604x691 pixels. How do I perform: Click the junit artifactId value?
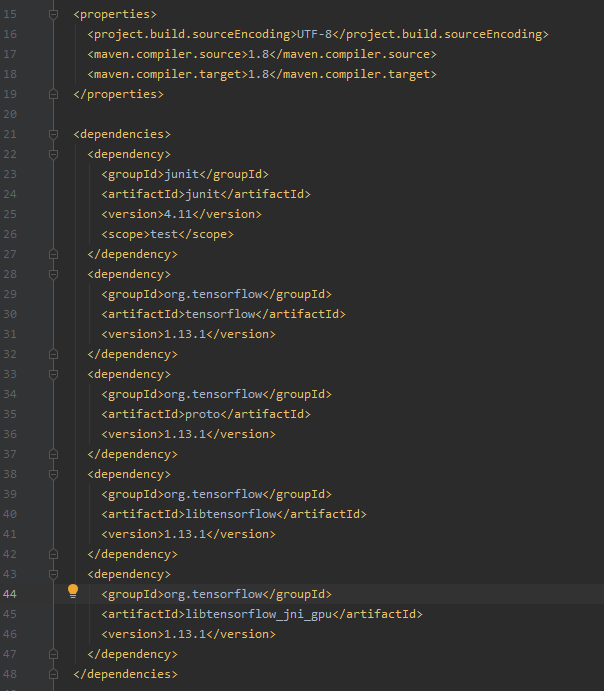tap(203, 194)
